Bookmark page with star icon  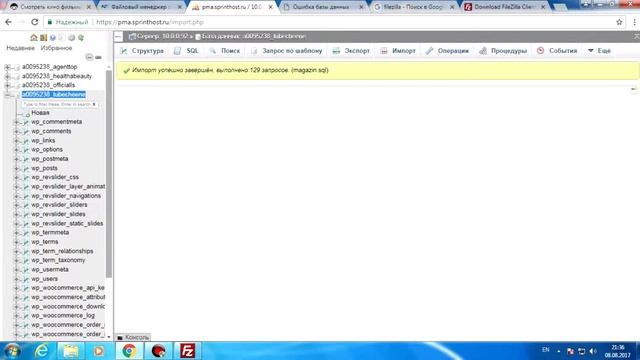(x=619, y=22)
